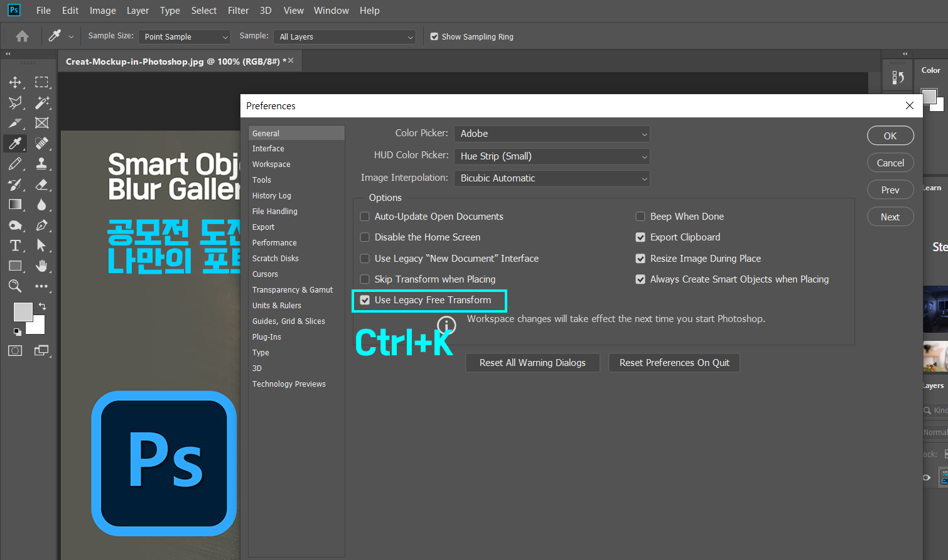
Task: Click the toolbox foreground color swatch
Action: pyautogui.click(x=22, y=311)
